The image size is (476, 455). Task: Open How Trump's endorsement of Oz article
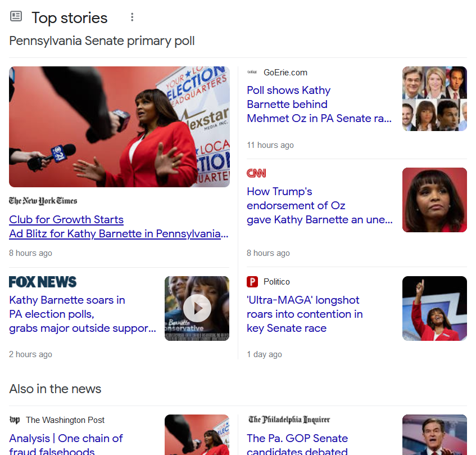320,205
